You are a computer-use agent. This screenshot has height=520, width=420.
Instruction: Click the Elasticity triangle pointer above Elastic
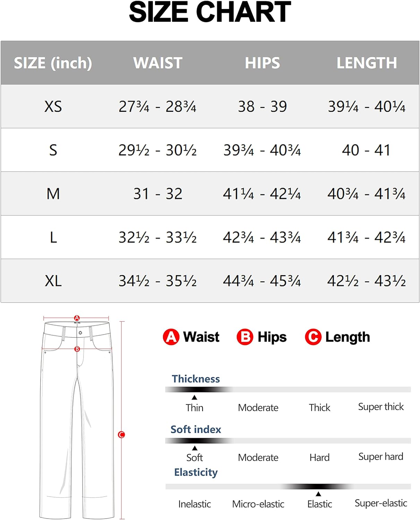318,494
